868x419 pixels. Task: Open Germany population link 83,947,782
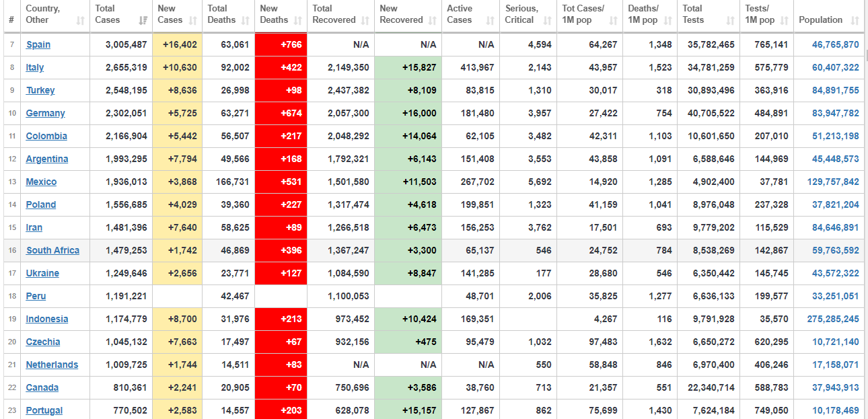click(x=836, y=113)
